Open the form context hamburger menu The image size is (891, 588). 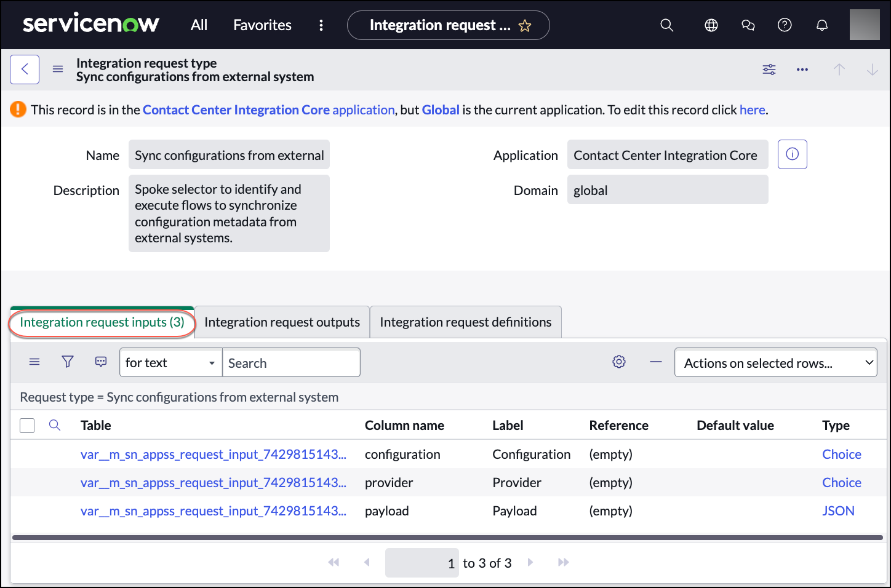pos(58,70)
